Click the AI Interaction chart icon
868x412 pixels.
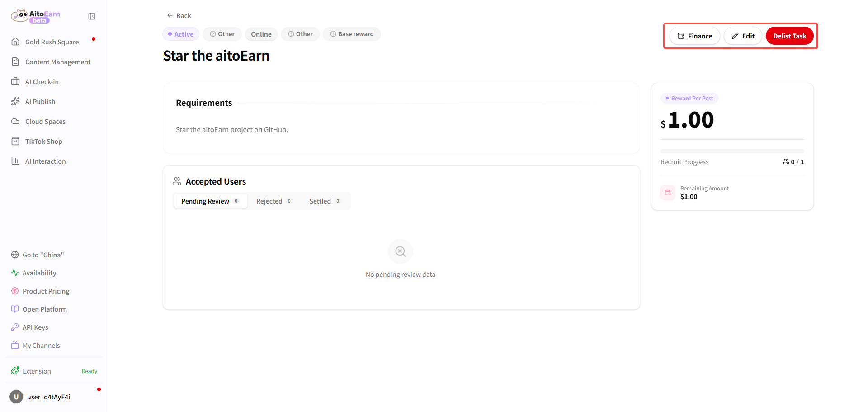pyautogui.click(x=15, y=161)
